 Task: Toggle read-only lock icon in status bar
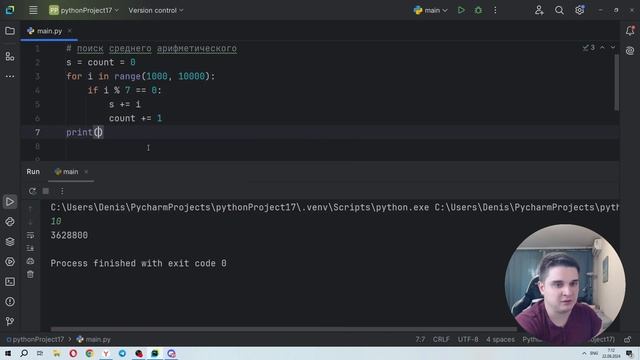click(x=628, y=340)
